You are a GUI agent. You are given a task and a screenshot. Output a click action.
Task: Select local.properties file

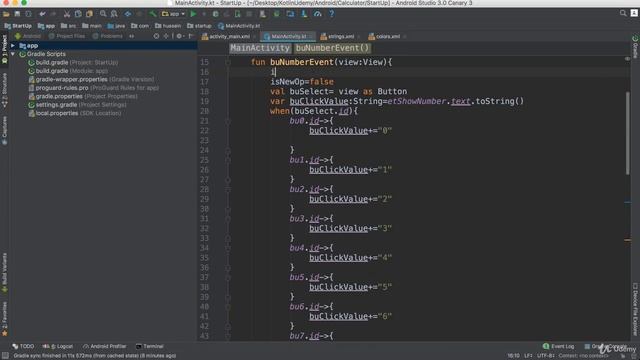click(x=75, y=113)
